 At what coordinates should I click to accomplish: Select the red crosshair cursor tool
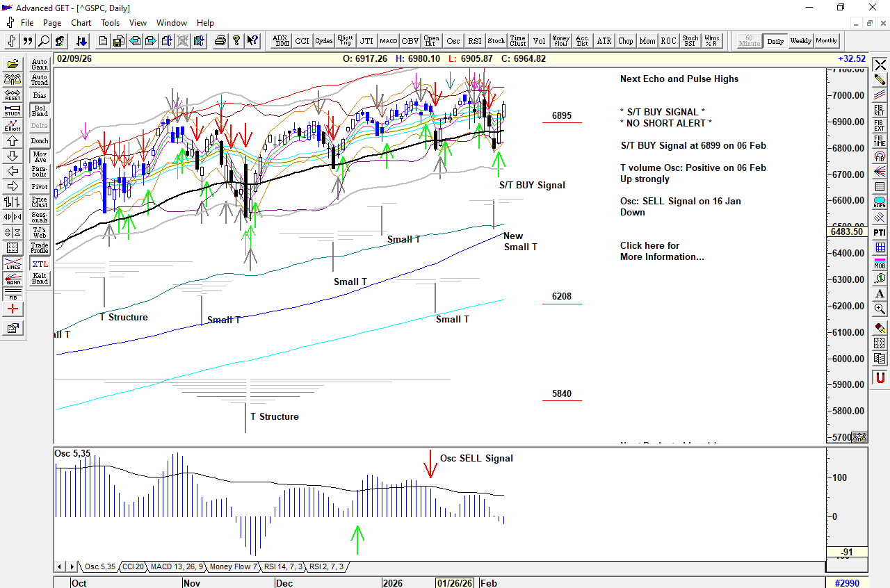coord(13,309)
